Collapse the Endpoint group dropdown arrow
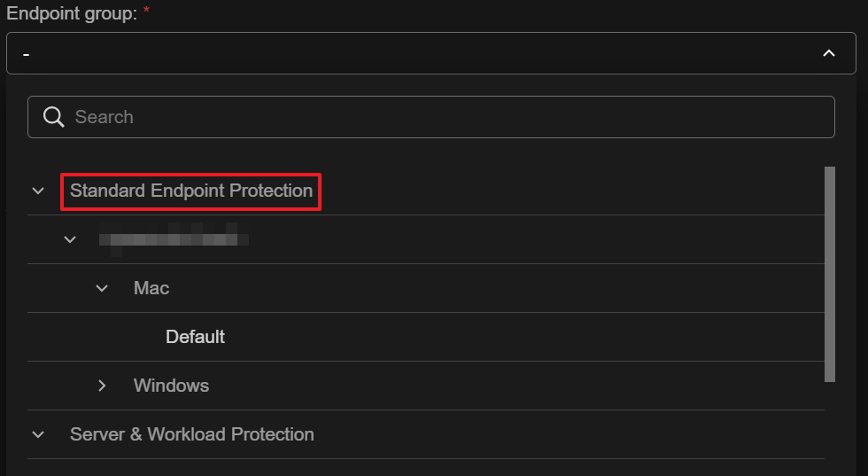The width and height of the screenshot is (868, 476). [x=828, y=54]
